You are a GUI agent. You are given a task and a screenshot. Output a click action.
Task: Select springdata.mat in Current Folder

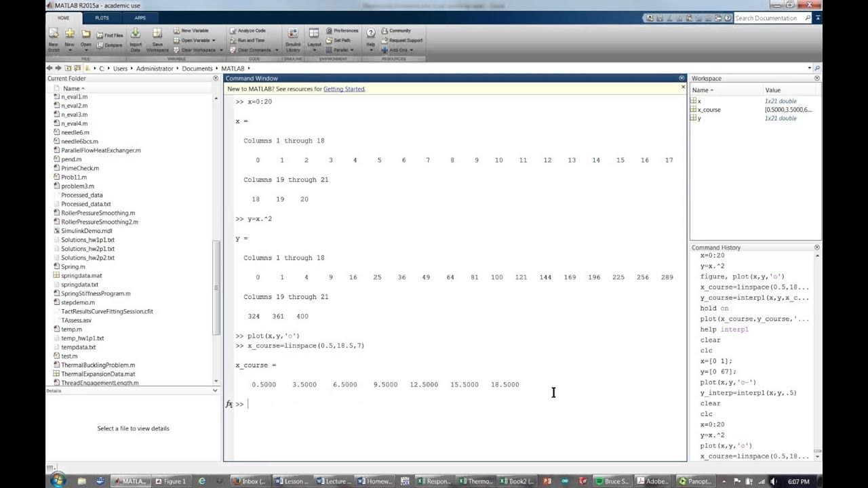click(x=81, y=276)
